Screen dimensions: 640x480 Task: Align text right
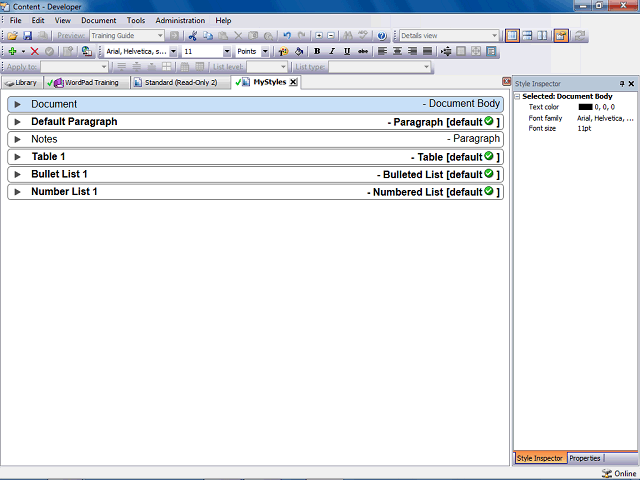click(412, 51)
